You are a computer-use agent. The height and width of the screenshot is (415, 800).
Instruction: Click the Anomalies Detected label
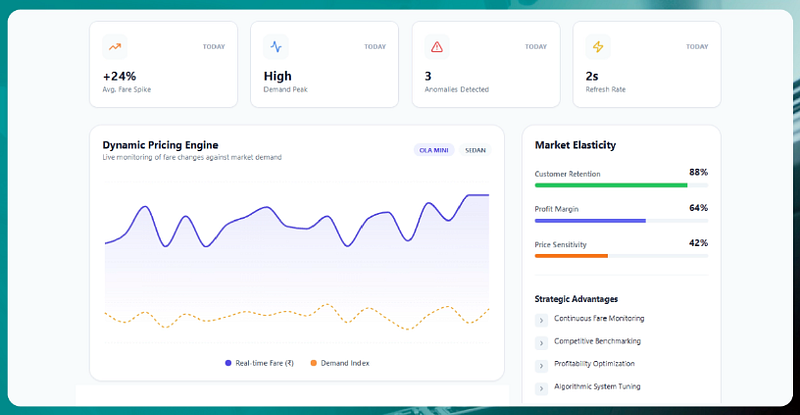click(x=457, y=89)
